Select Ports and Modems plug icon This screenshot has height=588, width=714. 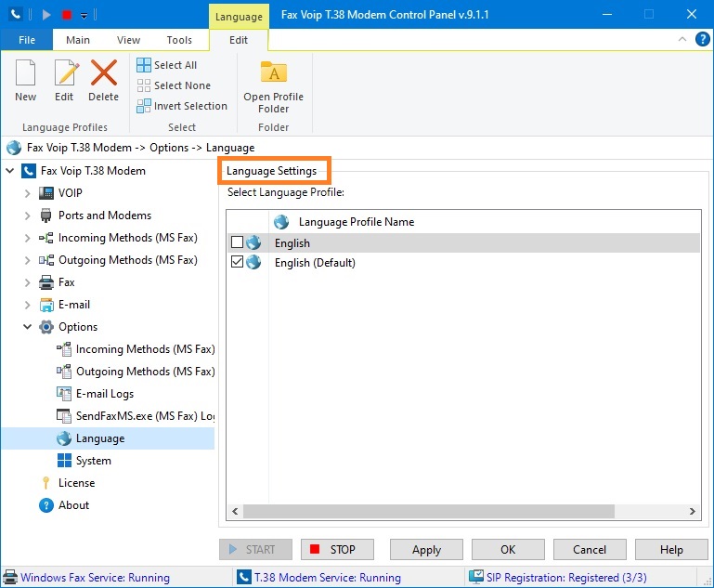click(x=46, y=216)
